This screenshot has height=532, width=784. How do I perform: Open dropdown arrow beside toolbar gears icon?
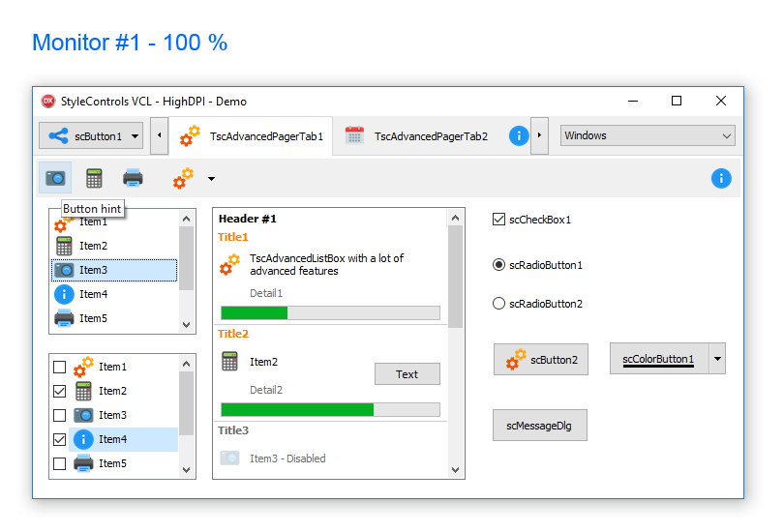[x=212, y=179]
